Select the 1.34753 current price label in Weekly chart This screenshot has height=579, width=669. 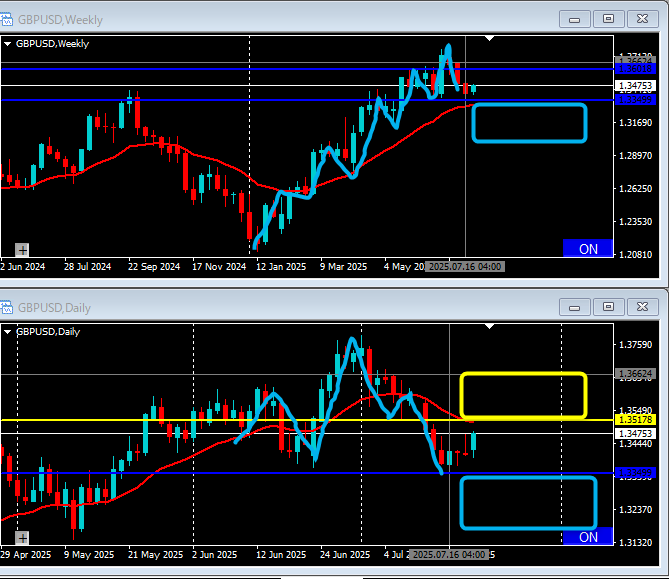(635, 86)
